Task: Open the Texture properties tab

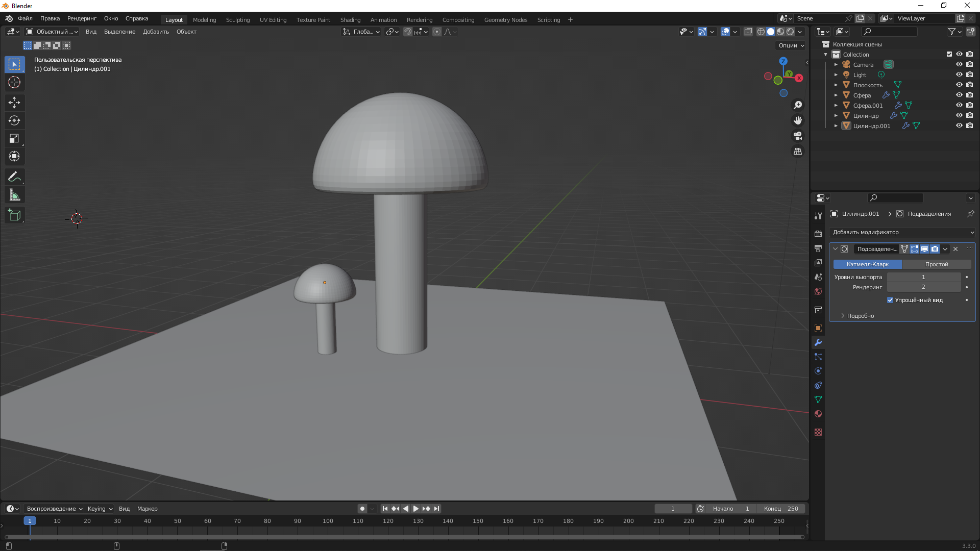Action: tap(818, 432)
